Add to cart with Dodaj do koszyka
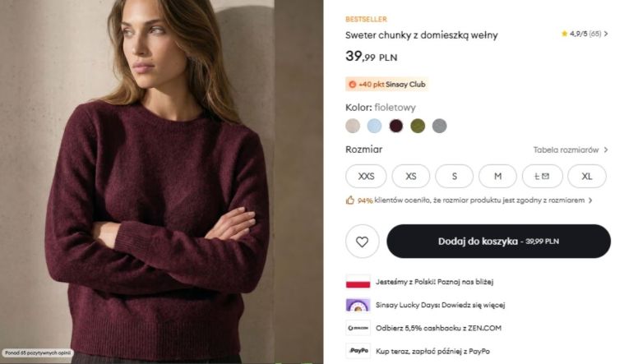This screenshot has height=364, width=624. coord(498,242)
